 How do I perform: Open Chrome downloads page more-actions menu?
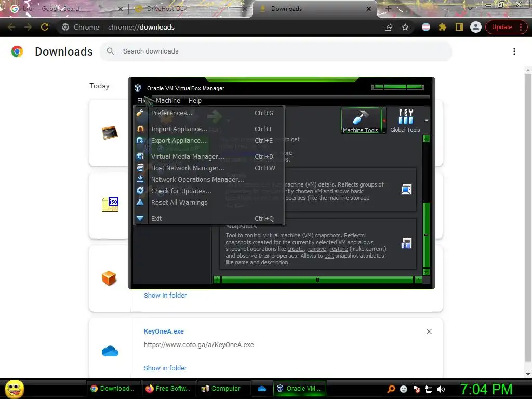click(x=514, y=51)
